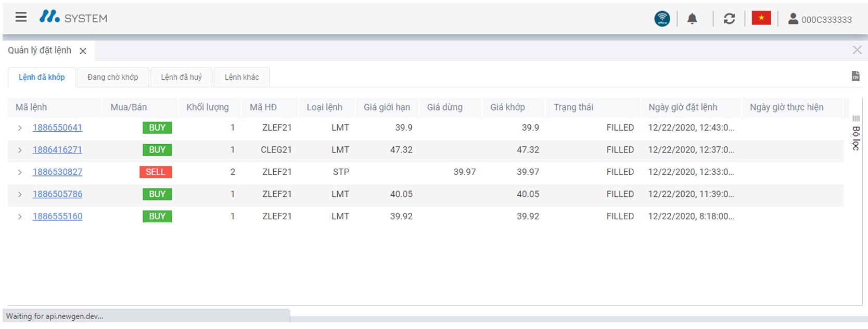This screenshot has width=868, height=329.
Task: Open the Bộ lọc filter side panel
Action: (856, 134)
